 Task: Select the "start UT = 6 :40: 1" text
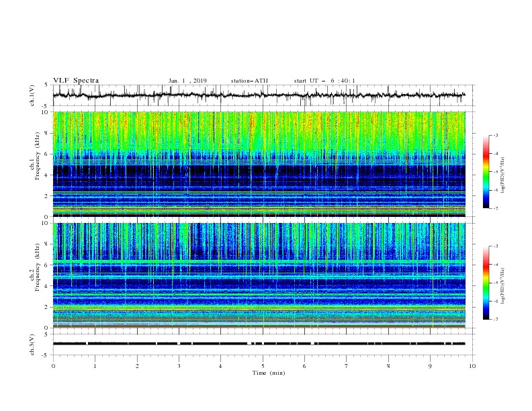click(x=324, y=81)
